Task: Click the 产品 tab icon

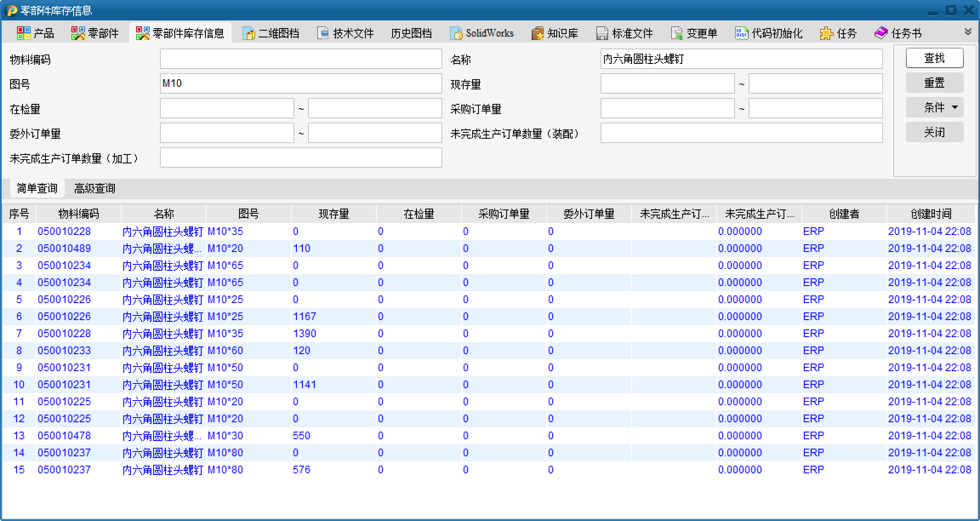Action: [x=23, y=33]
